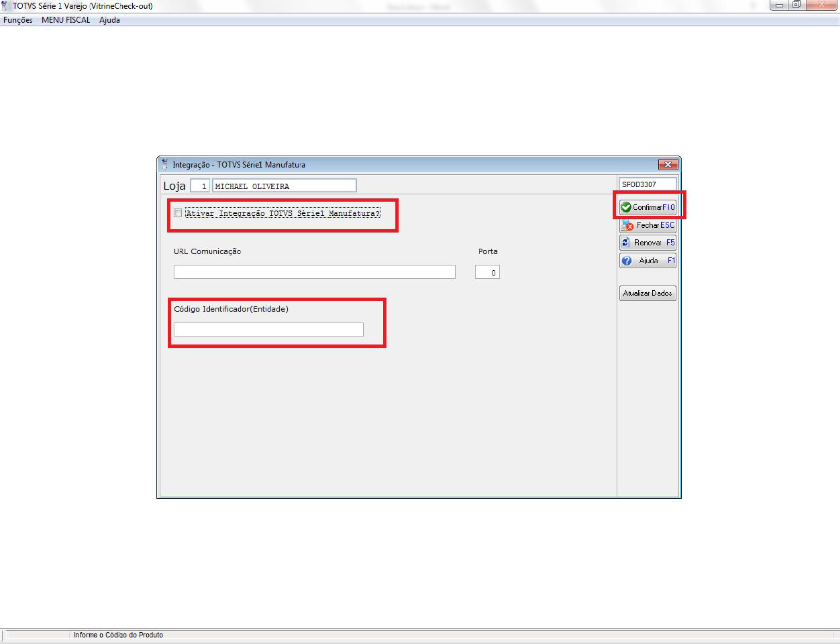
Task: Click the Integração dialog title bar icon
Action: tap(165, 164)
